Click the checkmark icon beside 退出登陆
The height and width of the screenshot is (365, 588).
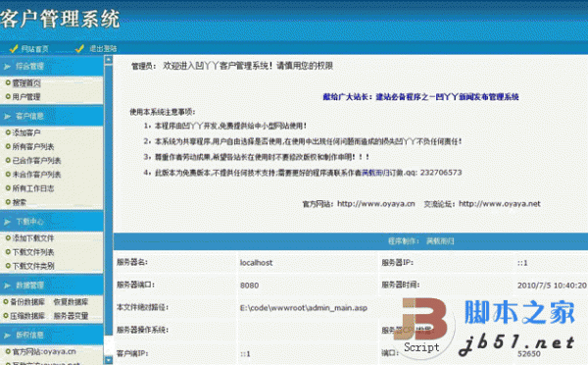click(x=79, y=49)
